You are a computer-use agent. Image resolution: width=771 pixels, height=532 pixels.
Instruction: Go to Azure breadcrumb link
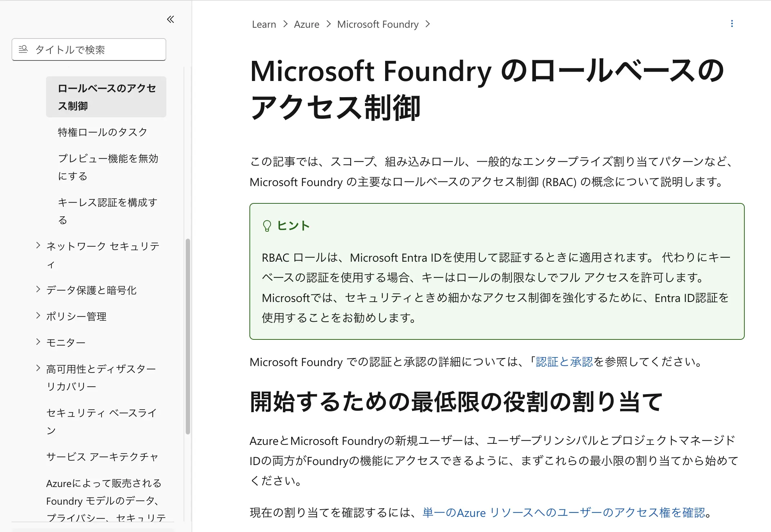pos(307,24)
